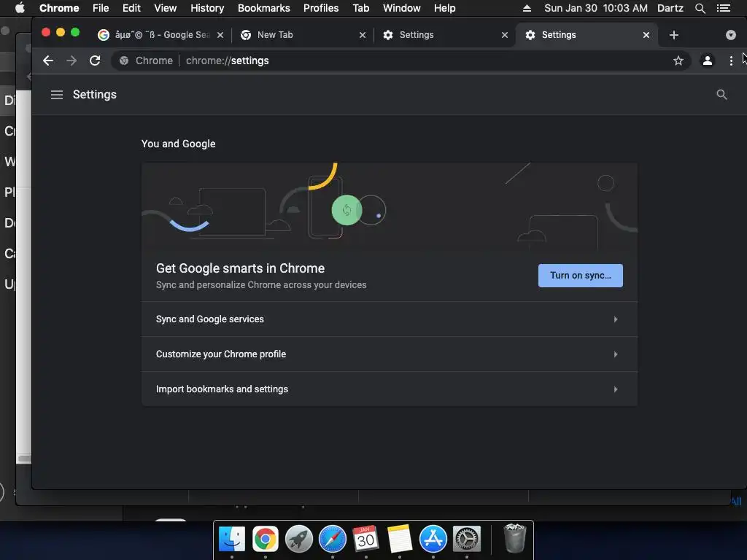The width and height of the screenshot is (747, 560).
Task: Open Google Chrome from the Dock
Action: click(x=266, y=539)
